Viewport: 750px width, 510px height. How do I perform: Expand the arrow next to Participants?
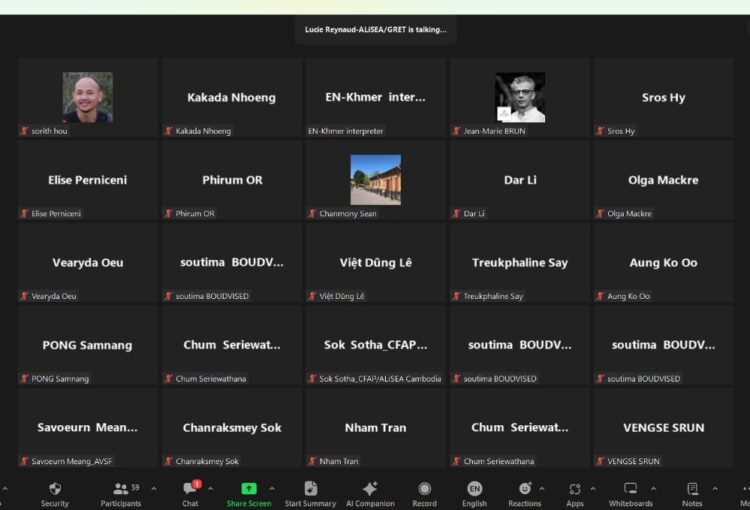pyautogui.click(x=154, y=488)
